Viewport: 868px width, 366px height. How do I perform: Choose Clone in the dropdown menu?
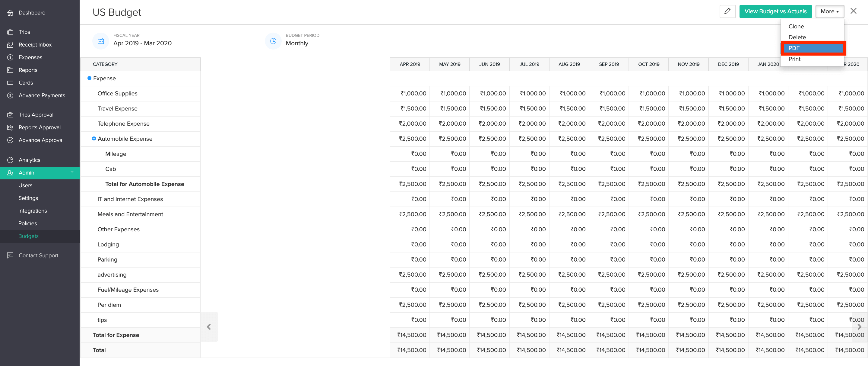(x=796, y=26)
